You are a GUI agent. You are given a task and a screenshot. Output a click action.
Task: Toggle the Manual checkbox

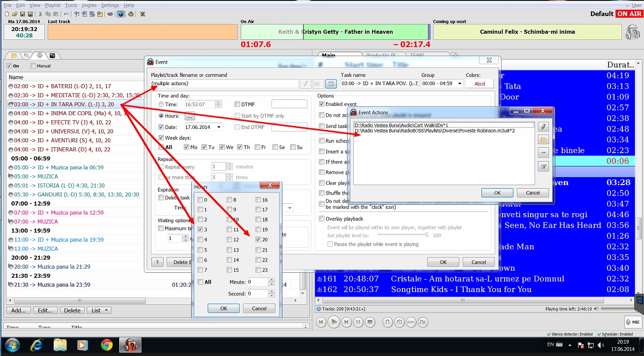pos(34,66)
